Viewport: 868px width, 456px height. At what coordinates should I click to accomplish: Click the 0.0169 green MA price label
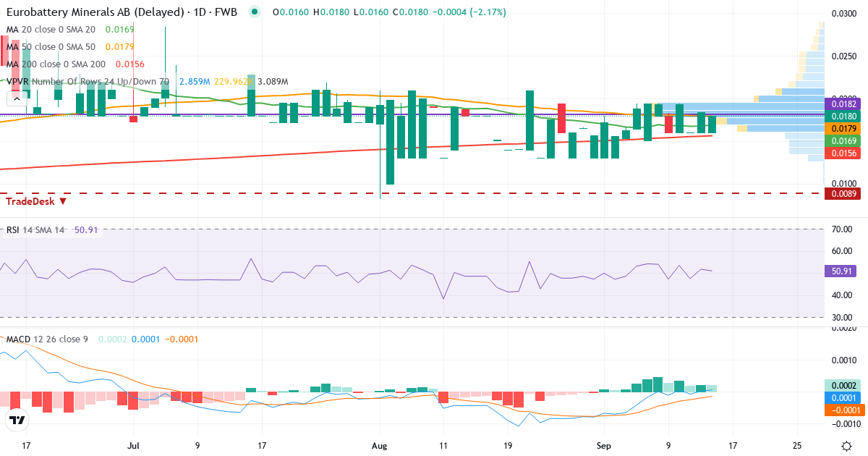coord(843,140)
